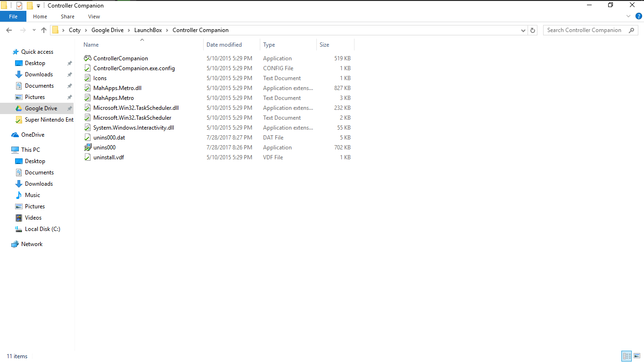Viewport: 644px width, 362px height.
Task: Click the Downloads arrow icon under Quick access
Action: click(19, 74)
